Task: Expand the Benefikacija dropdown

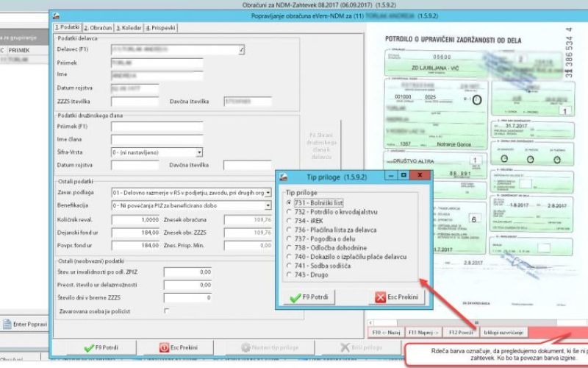Action: (268, 205)
